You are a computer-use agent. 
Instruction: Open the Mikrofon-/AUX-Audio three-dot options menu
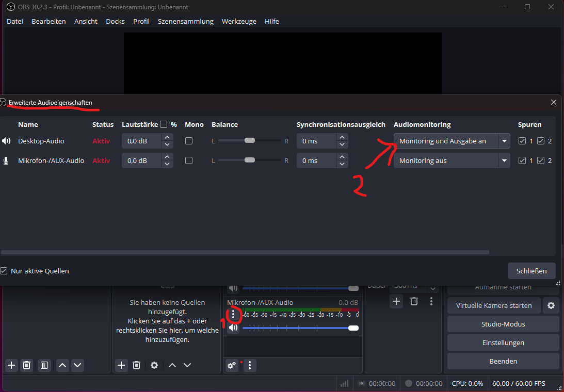[234, 314]
